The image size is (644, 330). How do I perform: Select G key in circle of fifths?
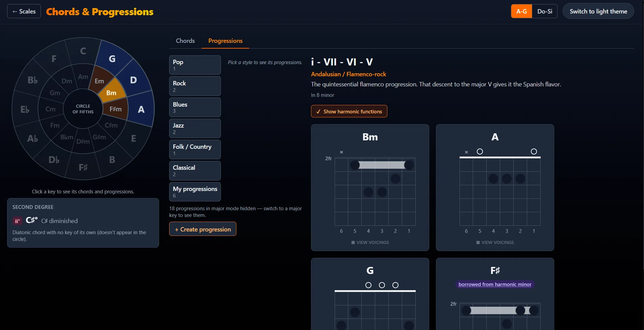[x=112, y=59]
